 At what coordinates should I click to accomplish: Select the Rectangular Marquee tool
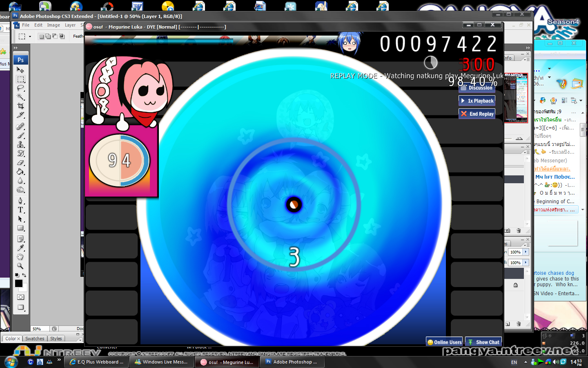point(20,79)
